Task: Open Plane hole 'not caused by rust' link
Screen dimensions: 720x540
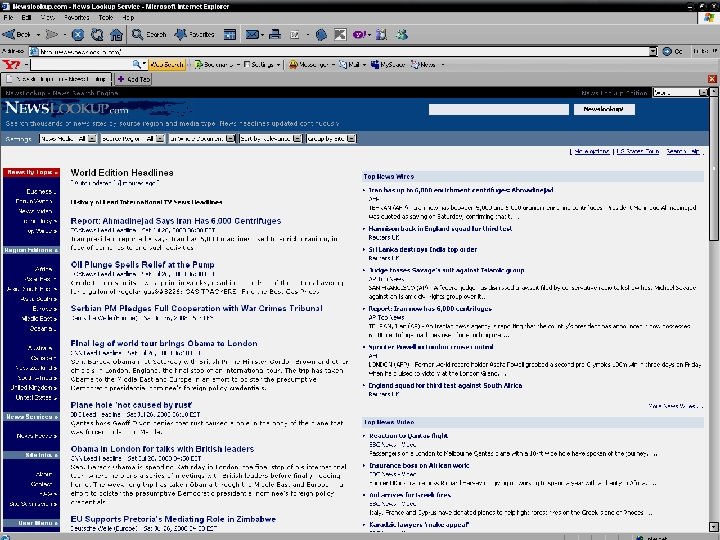Action: tap(131, 405)
